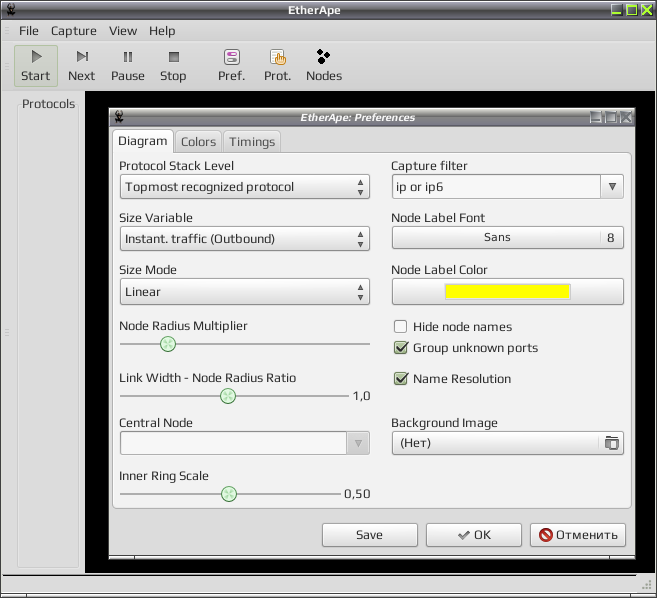657x598 pixels.
Task: Close the Preferences dialog
Action: click(x=626, y=117)
